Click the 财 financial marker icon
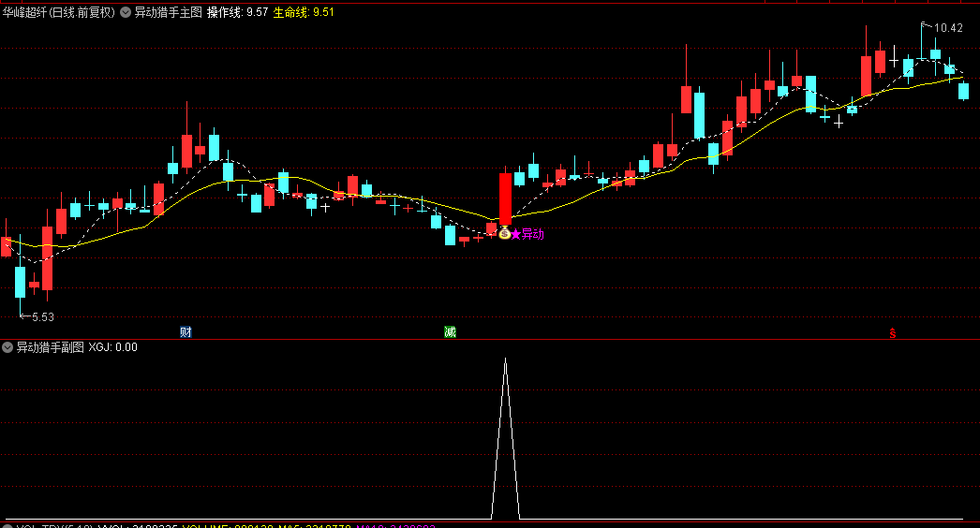This screenshot has height=528, width=980. coord(186,331)
